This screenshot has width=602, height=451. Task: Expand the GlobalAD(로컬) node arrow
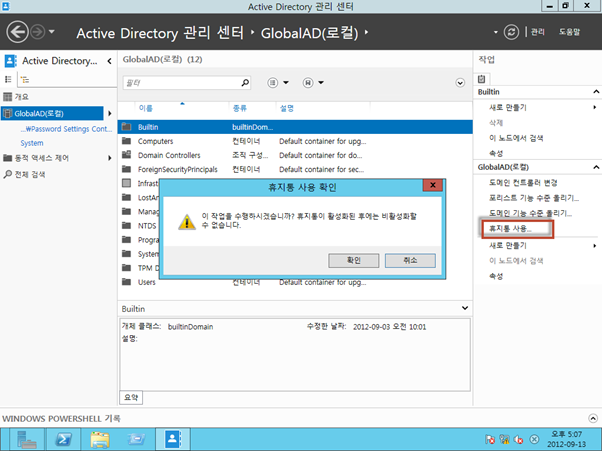pos(110,113)
